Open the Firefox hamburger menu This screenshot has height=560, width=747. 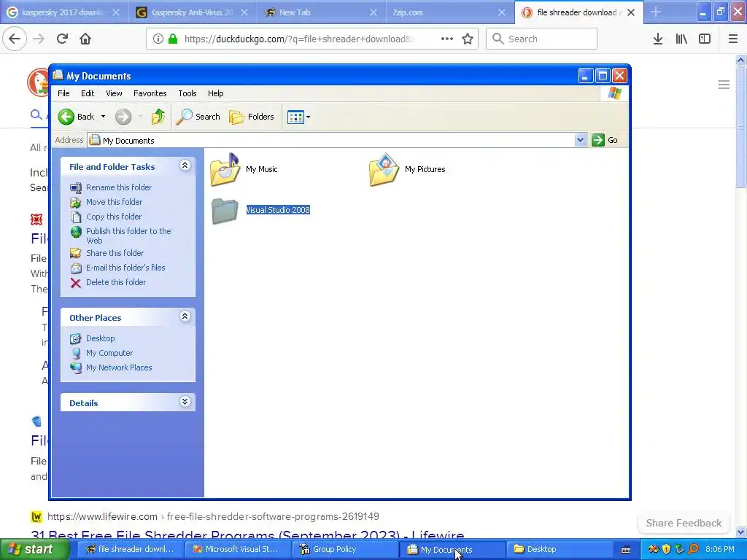(x=733, y=39)
